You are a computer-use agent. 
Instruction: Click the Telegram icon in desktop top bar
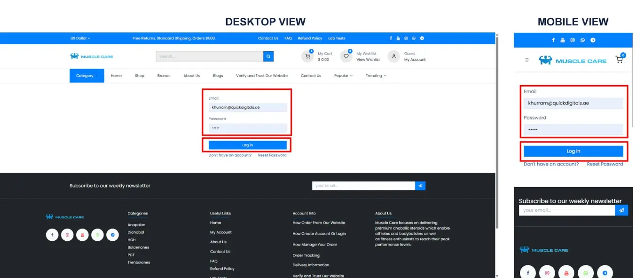tap(422, 38)
